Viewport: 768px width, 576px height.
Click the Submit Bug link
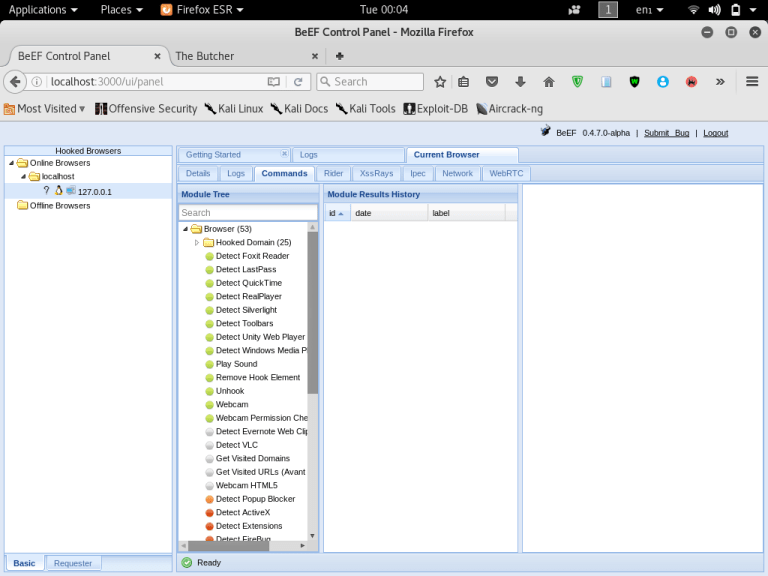[x=666, y=133]
